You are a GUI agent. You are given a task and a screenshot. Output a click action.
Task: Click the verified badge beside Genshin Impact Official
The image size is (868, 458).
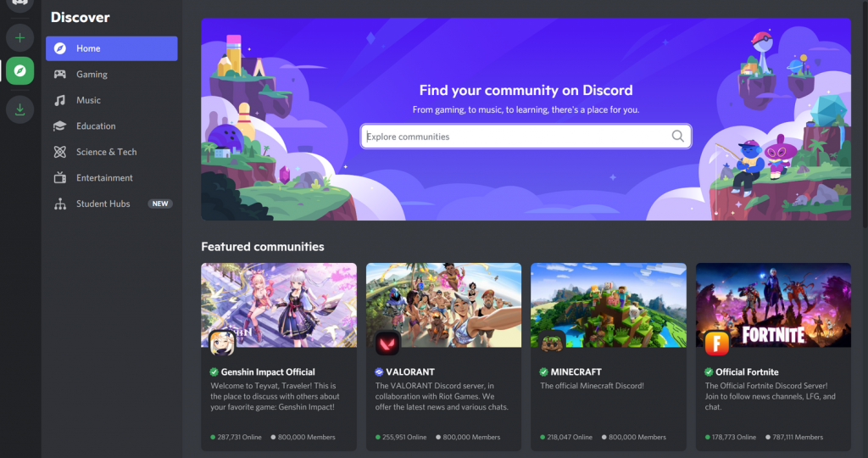[x=214, y=372]
